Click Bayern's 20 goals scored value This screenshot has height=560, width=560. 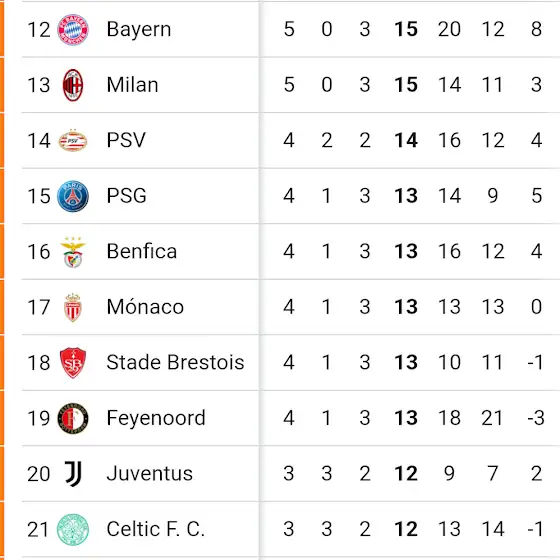coord(449,29)
